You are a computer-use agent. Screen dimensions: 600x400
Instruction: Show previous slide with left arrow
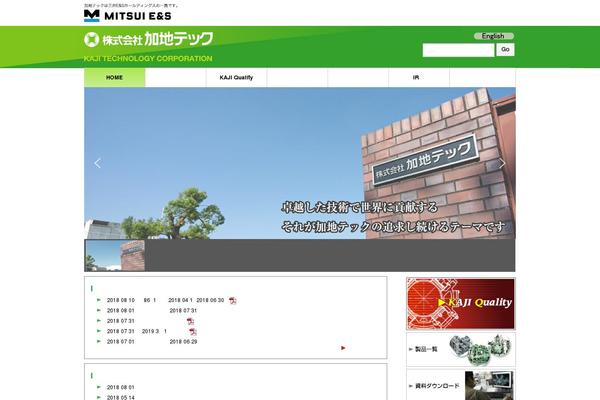[x=98, y=163]
